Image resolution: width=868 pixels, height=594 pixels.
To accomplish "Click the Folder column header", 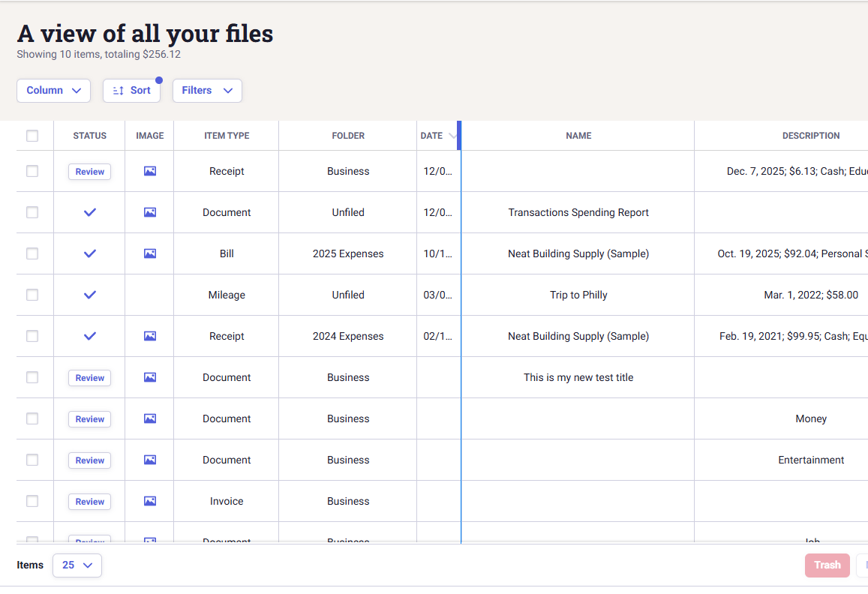I will point(348,136).
